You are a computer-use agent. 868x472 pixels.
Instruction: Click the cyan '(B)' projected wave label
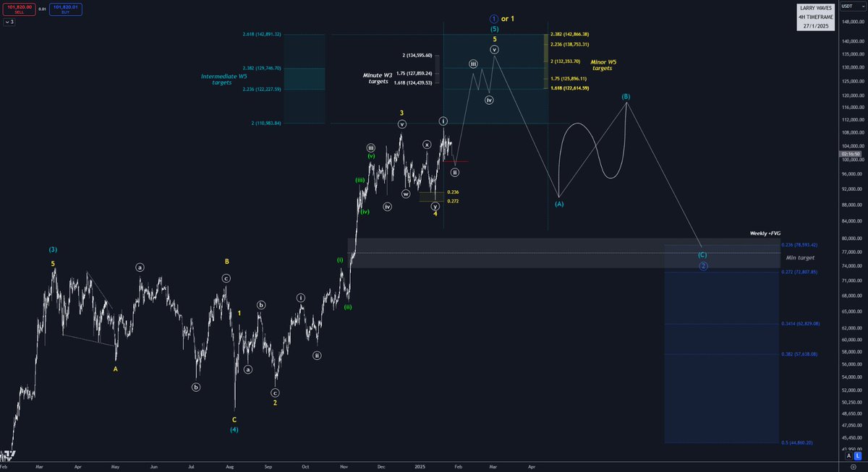[626, 95]
